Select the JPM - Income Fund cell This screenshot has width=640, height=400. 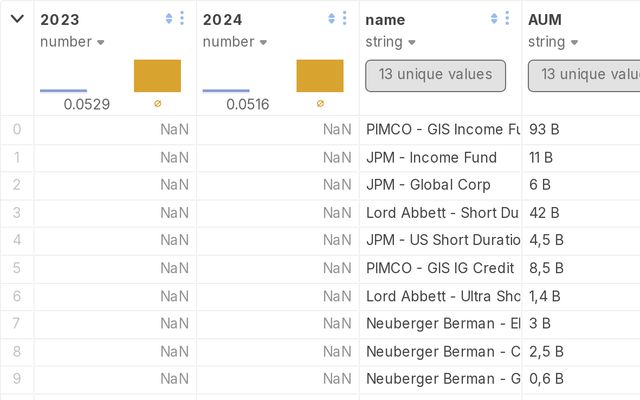(x=440, y=158)
